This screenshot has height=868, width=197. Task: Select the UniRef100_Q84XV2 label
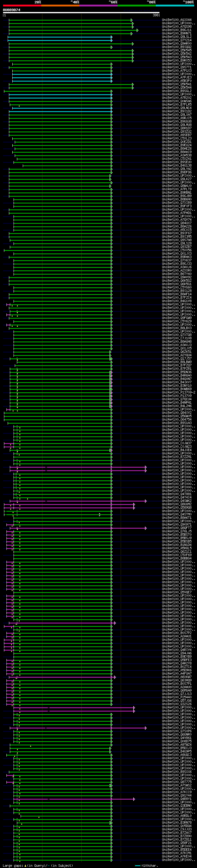click(x=176, y=413)
